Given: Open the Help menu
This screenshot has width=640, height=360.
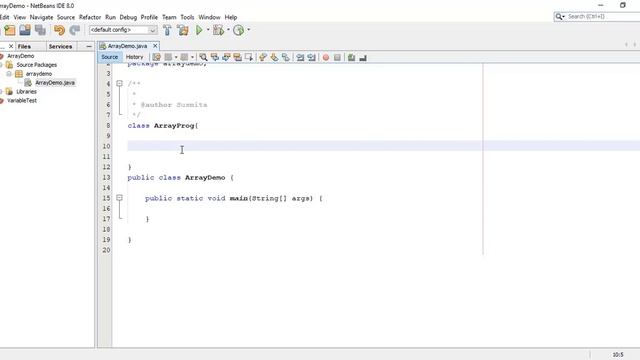Looking at the screenshot, I should (231, 17).
